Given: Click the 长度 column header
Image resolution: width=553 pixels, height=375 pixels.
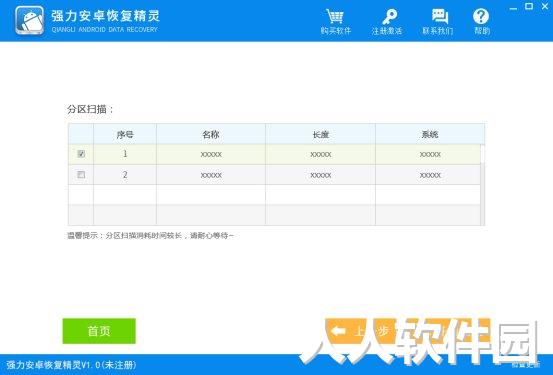Looking at the screenshot, I should click(321, 134).
